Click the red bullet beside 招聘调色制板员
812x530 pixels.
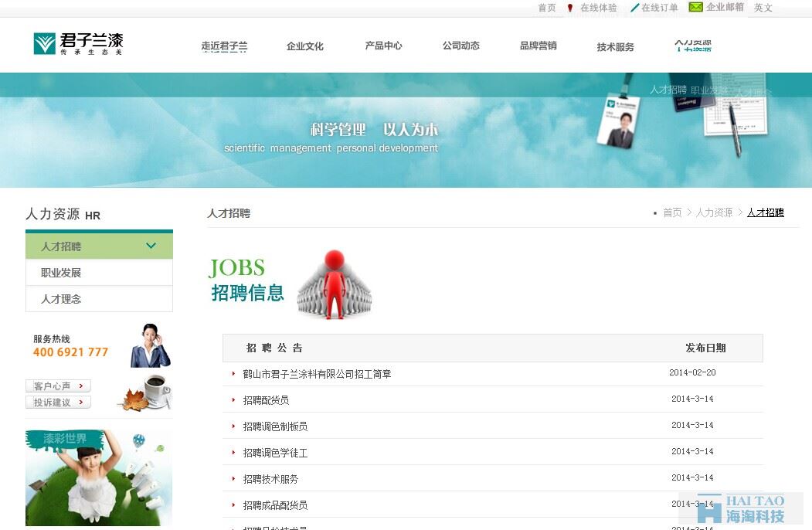click(233, 426)
